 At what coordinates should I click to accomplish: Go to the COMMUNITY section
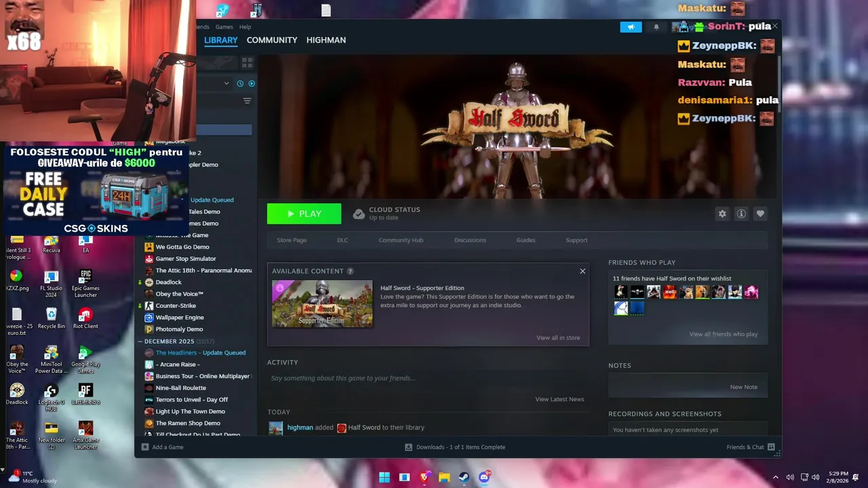pyautogui.click(x=272, y=40)
